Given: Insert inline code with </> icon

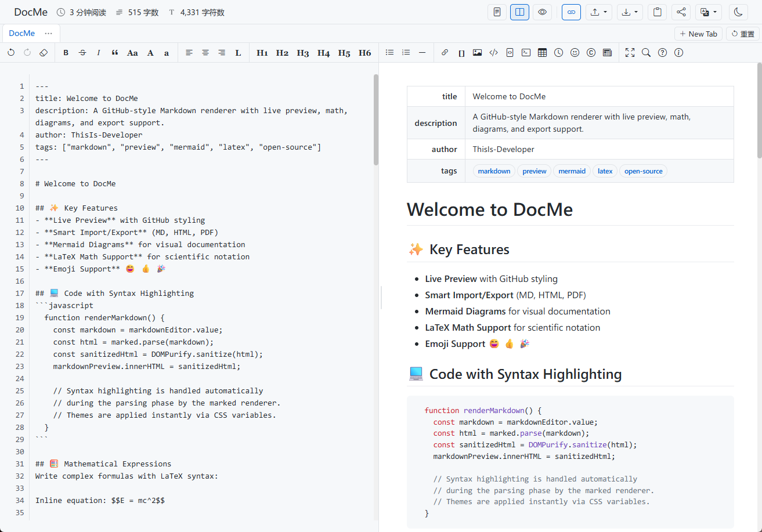Looking at the screenshot, I should [494, 53].
